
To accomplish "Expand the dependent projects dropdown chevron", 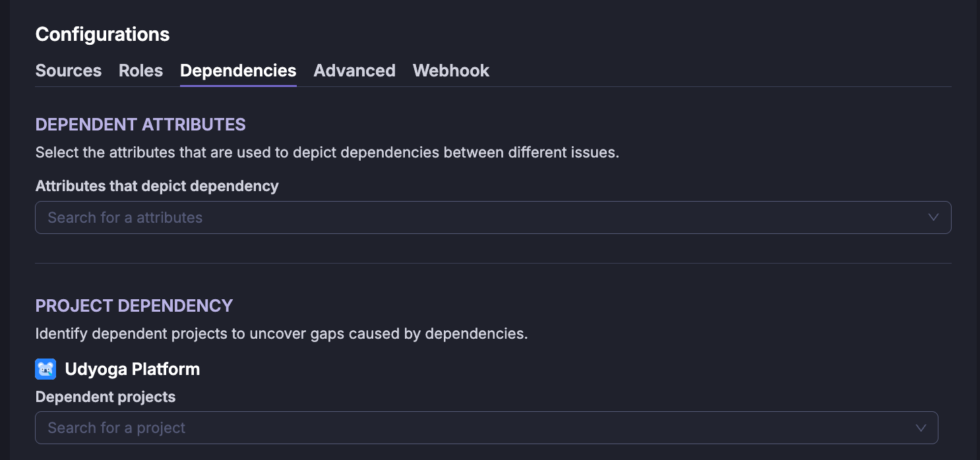I will (921, 428).
